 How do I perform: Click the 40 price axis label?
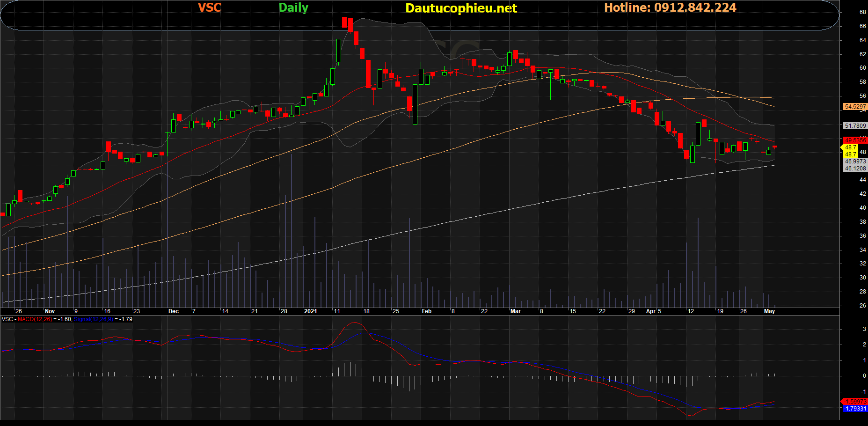point(863,208)
